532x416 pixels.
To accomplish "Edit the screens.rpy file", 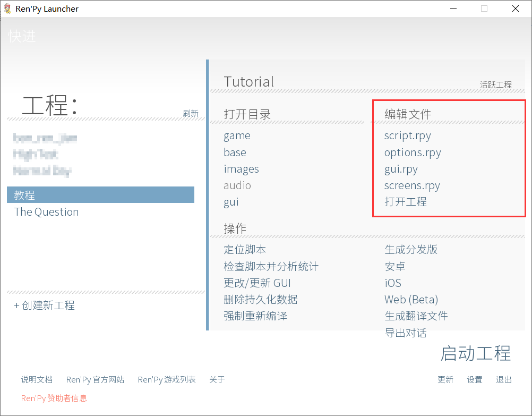I will (412, 185).
